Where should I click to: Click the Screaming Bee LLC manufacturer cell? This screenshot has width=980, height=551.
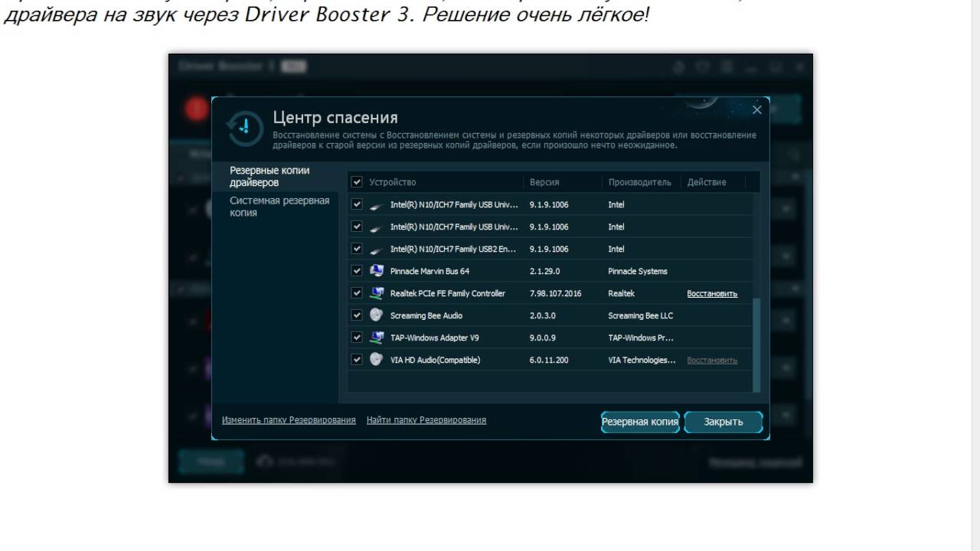pos(641,315)
